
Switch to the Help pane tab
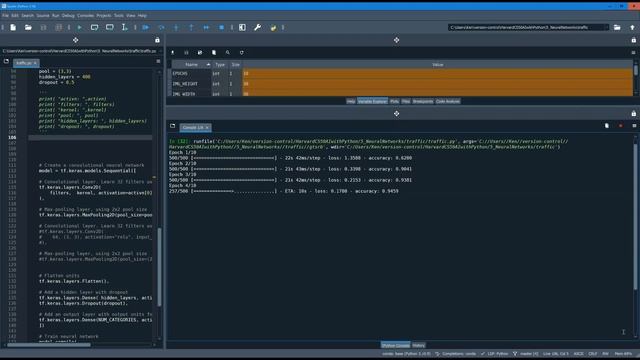[351, 101]
